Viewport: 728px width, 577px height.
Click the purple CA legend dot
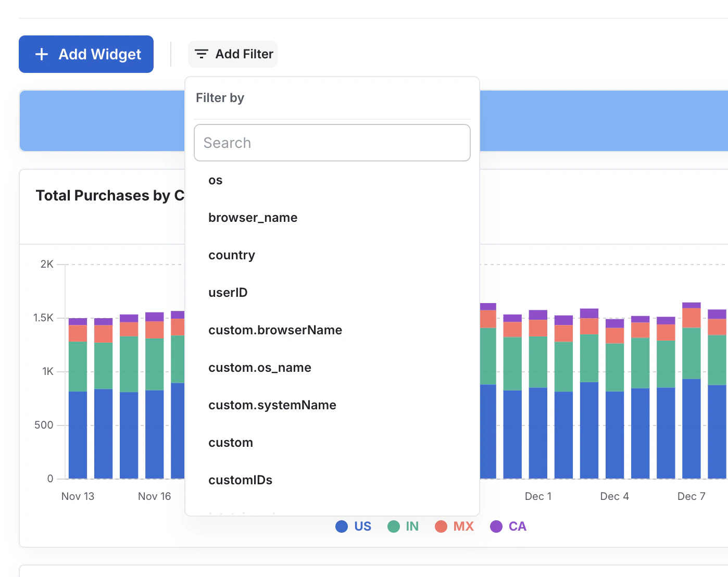496,526
